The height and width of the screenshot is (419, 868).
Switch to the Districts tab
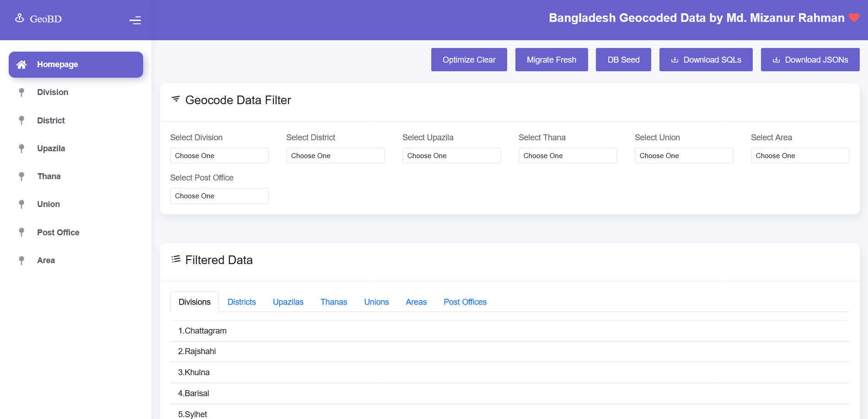tap(241, 302)
